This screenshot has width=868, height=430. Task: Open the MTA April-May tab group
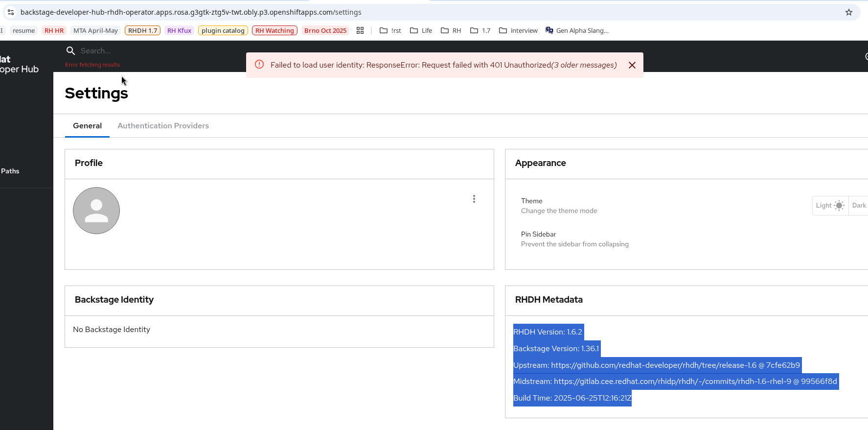click(x=96, y=30)
